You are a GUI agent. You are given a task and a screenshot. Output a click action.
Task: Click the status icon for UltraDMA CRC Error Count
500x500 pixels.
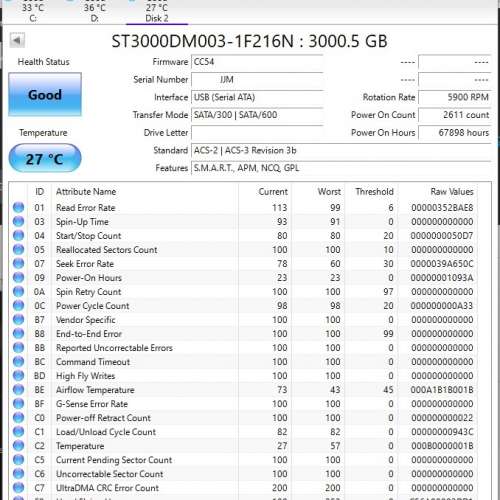pyautogui.click(x=19, y=487)
